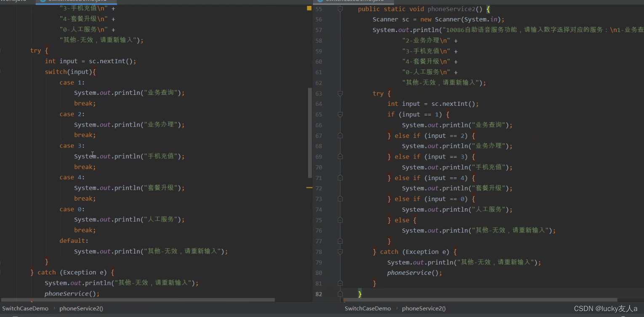Click the left editor horizontal scrollbar

137,300
